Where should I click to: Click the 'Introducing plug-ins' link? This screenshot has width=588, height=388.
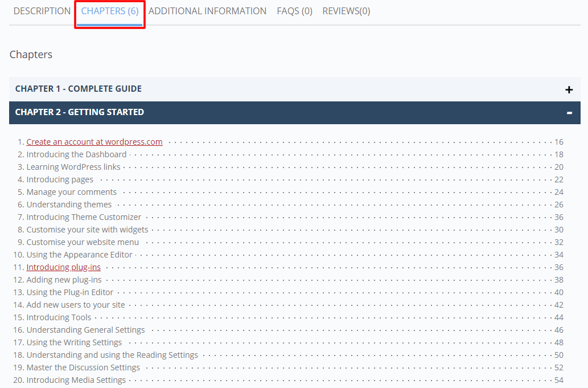coord(64,267)
